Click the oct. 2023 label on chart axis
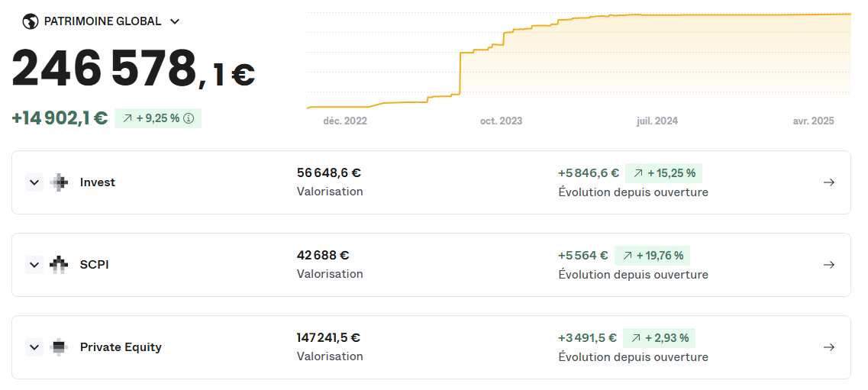Viewport: 868px width, 390px height. click(501, 121)
